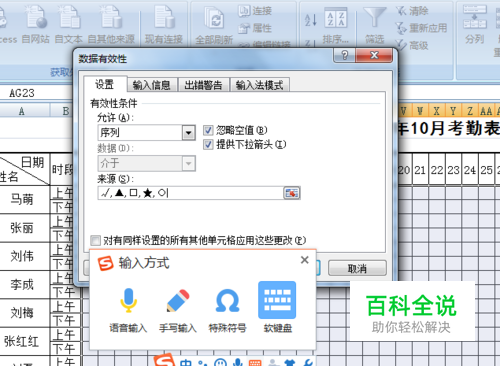500x366 pixels.
Task: Click 清除 clear filter item
Action: point(412,11)
